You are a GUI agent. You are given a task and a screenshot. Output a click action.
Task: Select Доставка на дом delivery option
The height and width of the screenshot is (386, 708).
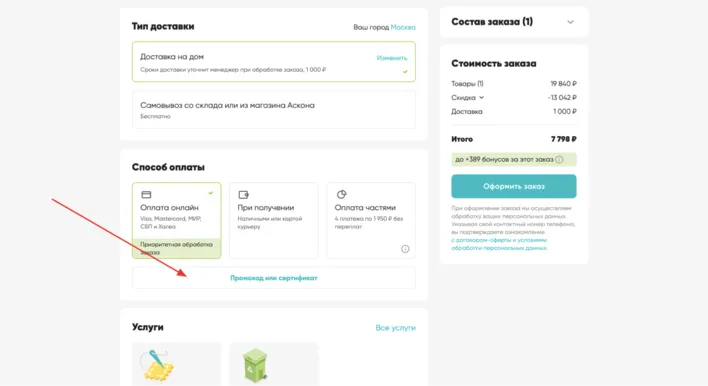274,62
